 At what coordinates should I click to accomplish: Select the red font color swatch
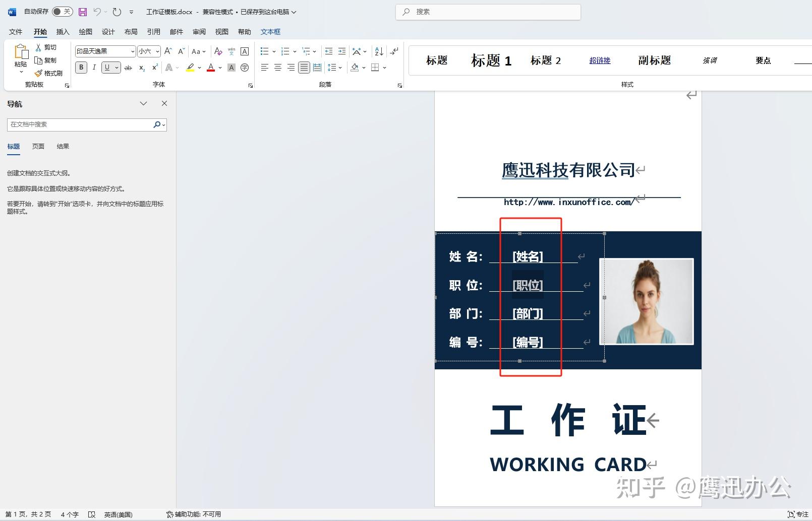point(210,71)
